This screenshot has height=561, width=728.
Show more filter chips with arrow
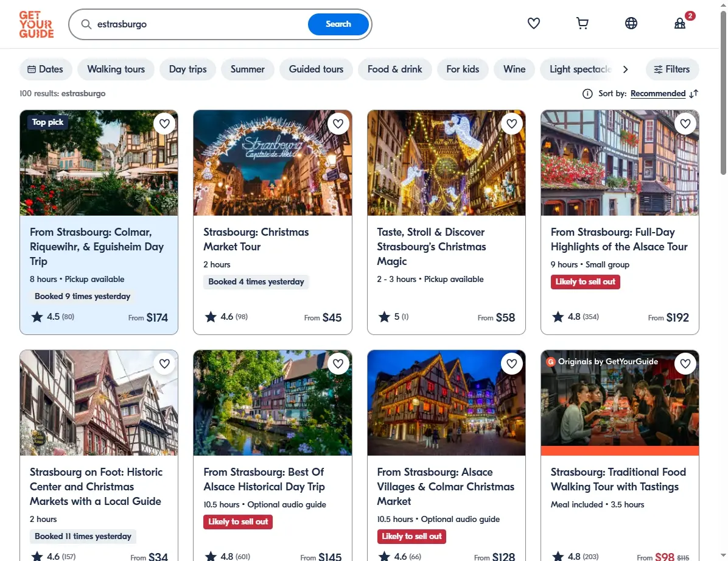(x=625, y=69)
